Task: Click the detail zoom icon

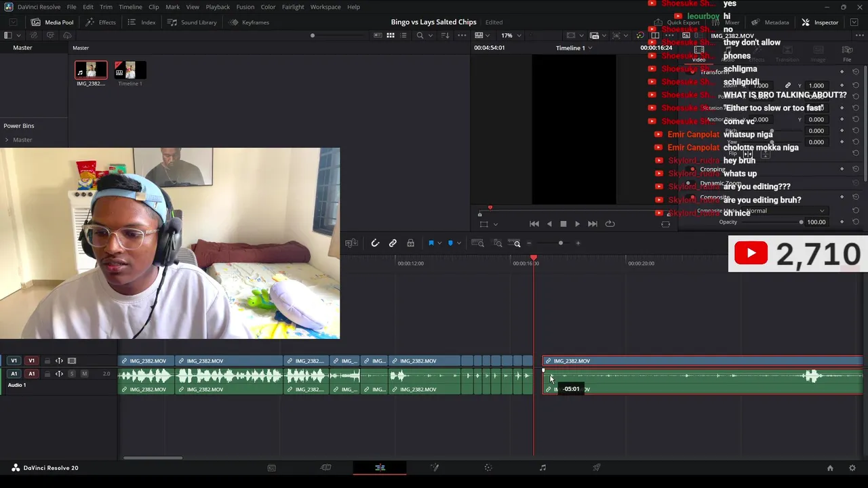Action: (x=498, y=243)
